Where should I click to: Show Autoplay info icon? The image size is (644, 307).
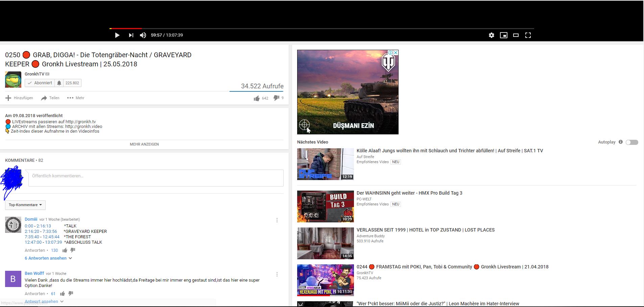(x=621, y=142)
